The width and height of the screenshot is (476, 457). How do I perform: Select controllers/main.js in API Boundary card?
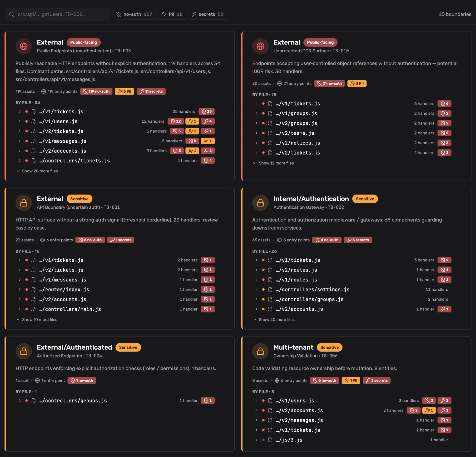pyautogui.click(x=115, y=309)
